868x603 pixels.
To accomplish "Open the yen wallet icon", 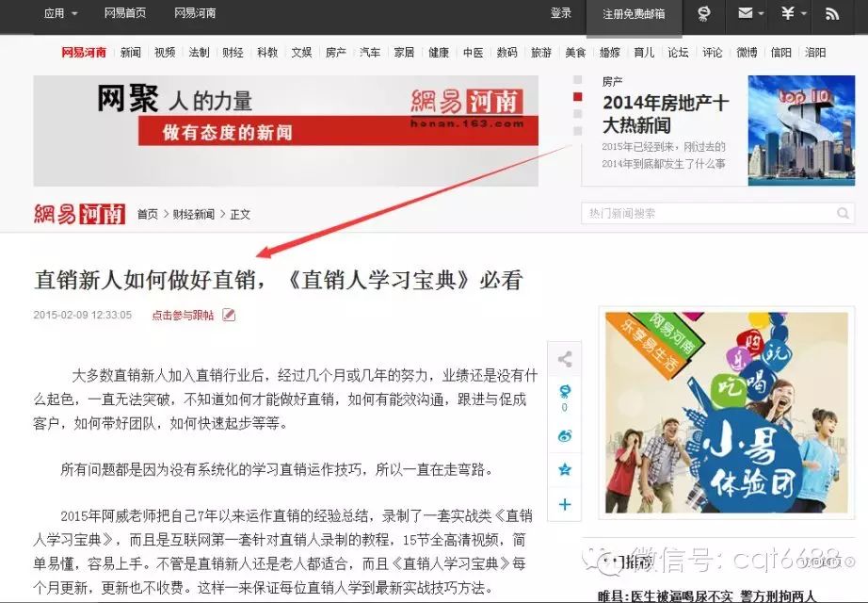I will 788,13.
